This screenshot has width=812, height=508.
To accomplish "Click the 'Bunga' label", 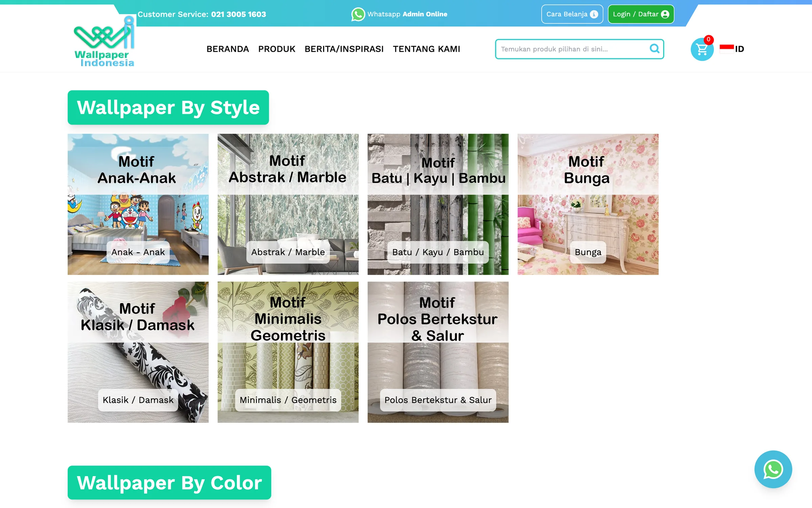I will 588,252.
